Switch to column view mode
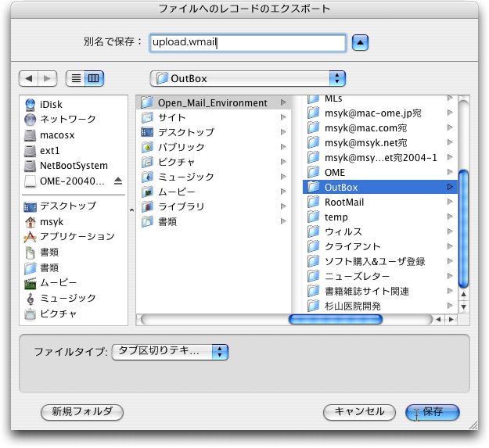 (x=94, y=78)
